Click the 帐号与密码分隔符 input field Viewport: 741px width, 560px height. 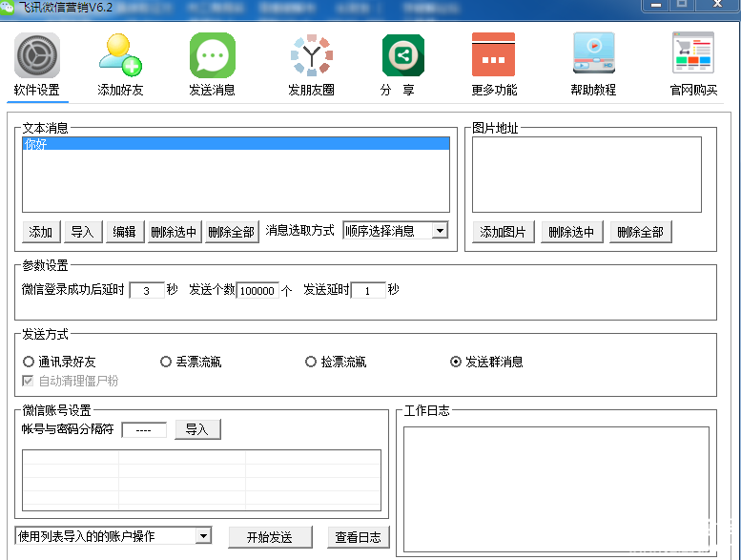click(x=144, y=429)
